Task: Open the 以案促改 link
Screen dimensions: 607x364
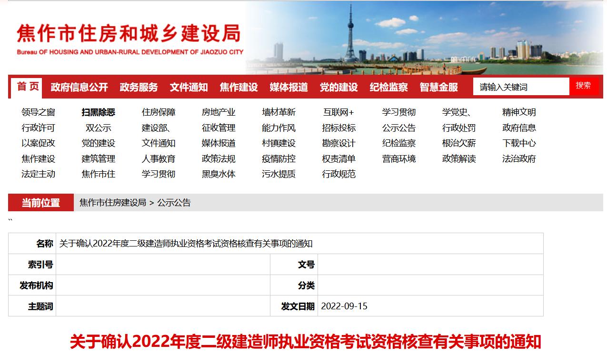Action: click(39, 143)
